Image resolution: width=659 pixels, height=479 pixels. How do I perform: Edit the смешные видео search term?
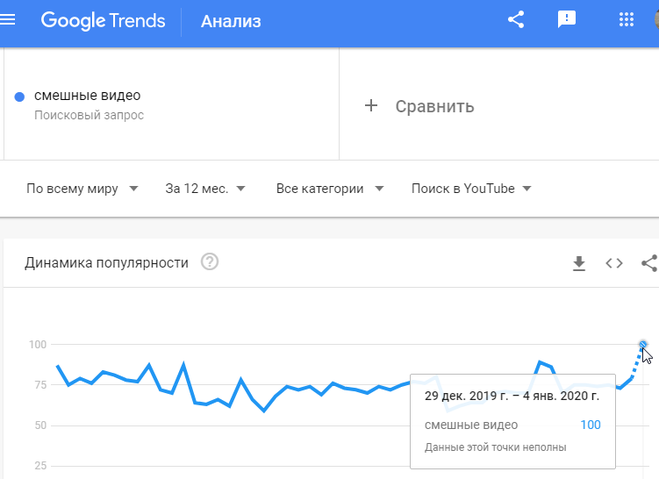[87, 95]
